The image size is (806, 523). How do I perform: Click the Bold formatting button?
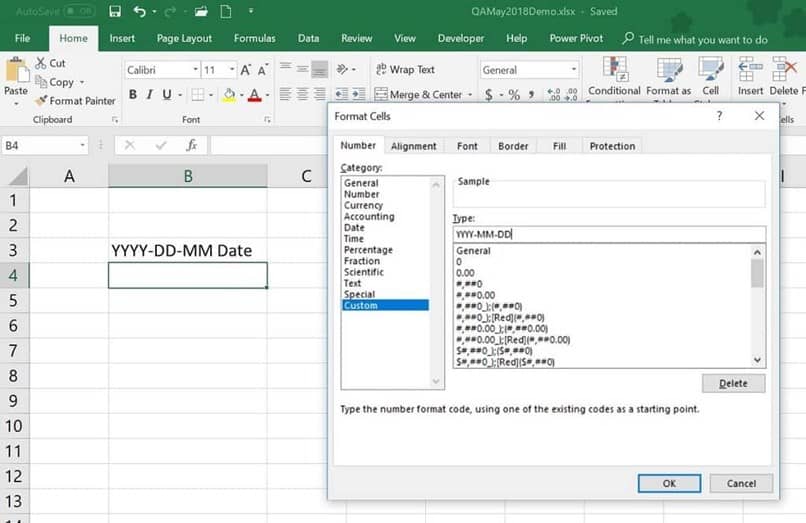click(132, 95)
